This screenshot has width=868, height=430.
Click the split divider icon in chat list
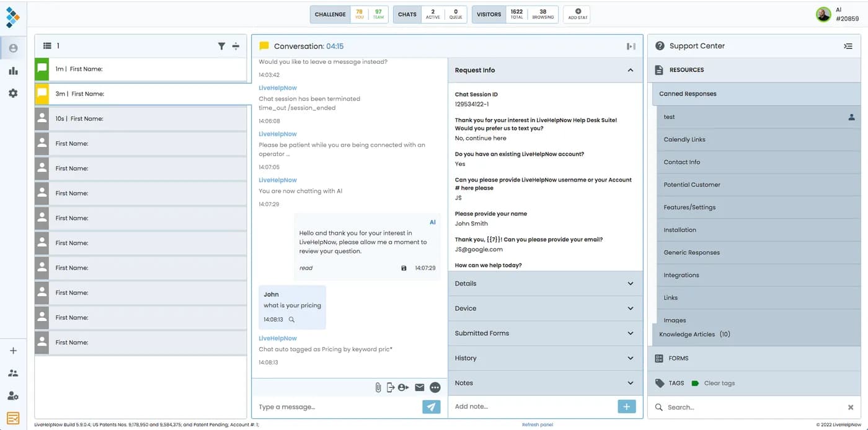tap(236, 46)
